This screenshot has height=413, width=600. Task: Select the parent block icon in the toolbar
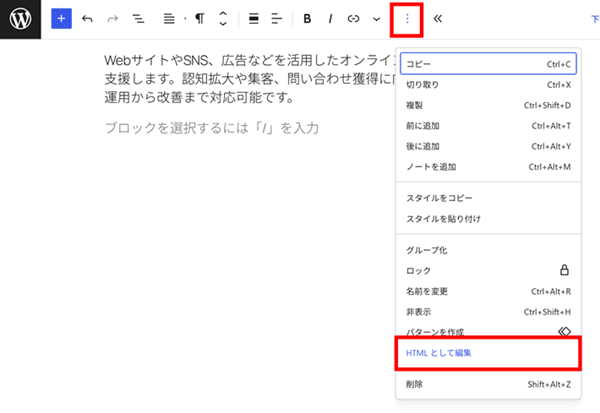click(x=169, y=19)
